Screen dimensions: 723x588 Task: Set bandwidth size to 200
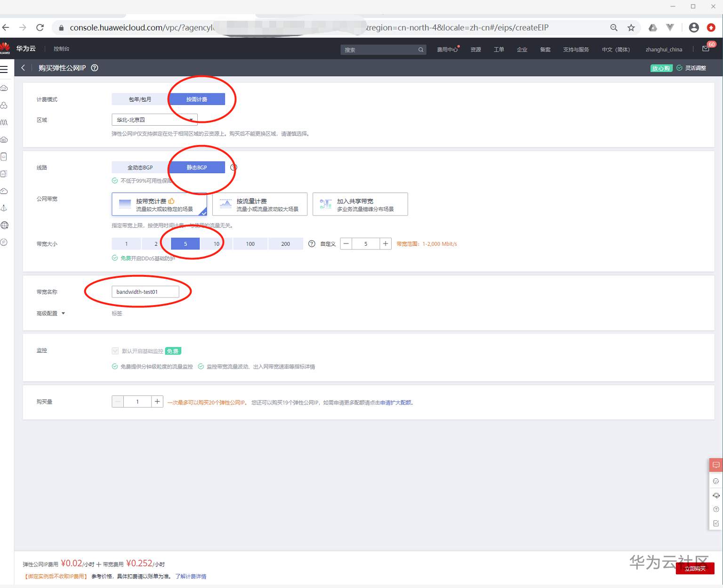click(286, 244)
